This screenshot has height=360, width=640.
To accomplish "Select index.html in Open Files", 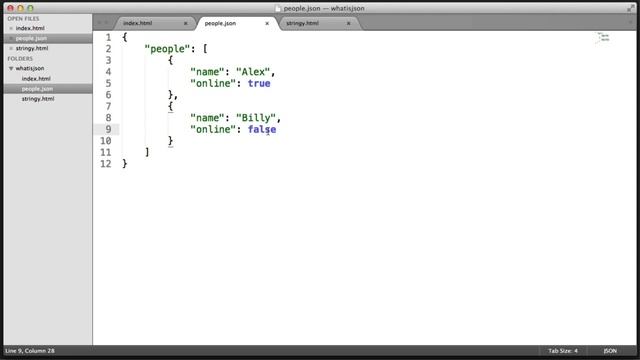I will 30,28.
